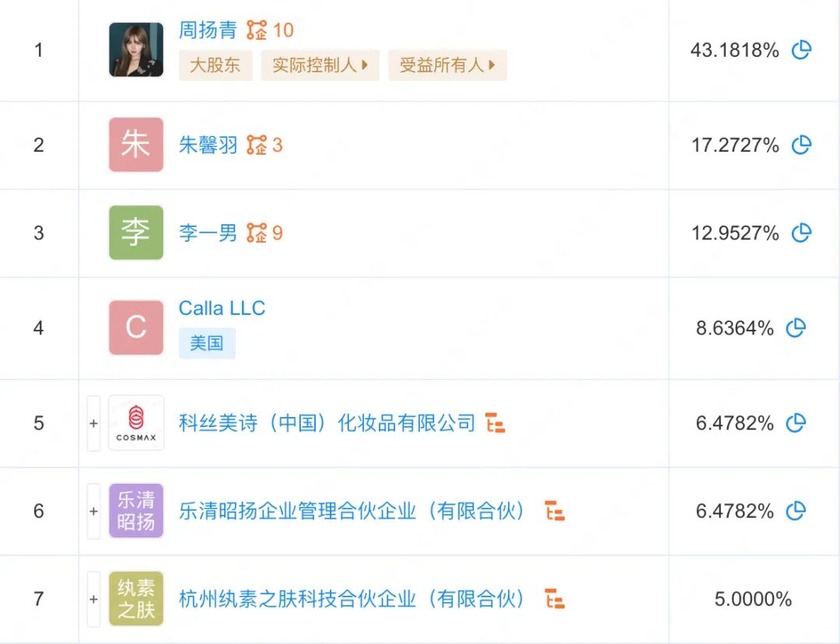840x644 pixels.
Task: Expand the 科丝美诗 row with the plus sign
Action: pos(93,423)
